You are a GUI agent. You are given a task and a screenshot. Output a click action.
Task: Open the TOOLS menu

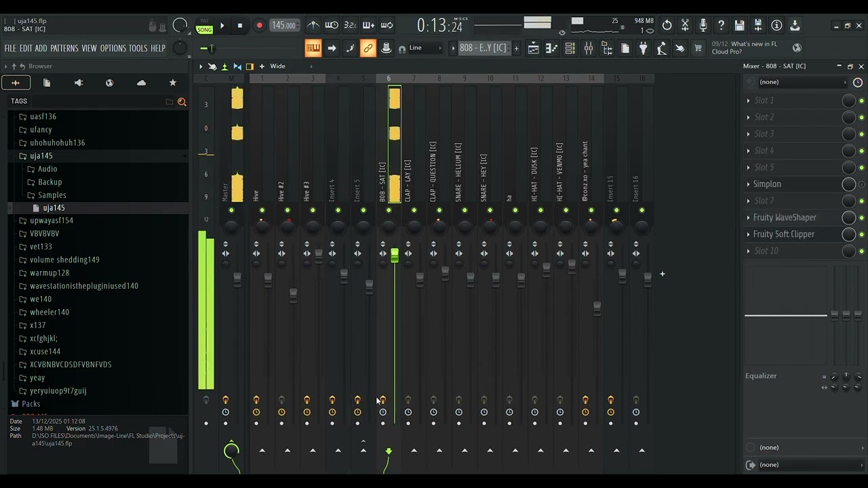(138, 48)
